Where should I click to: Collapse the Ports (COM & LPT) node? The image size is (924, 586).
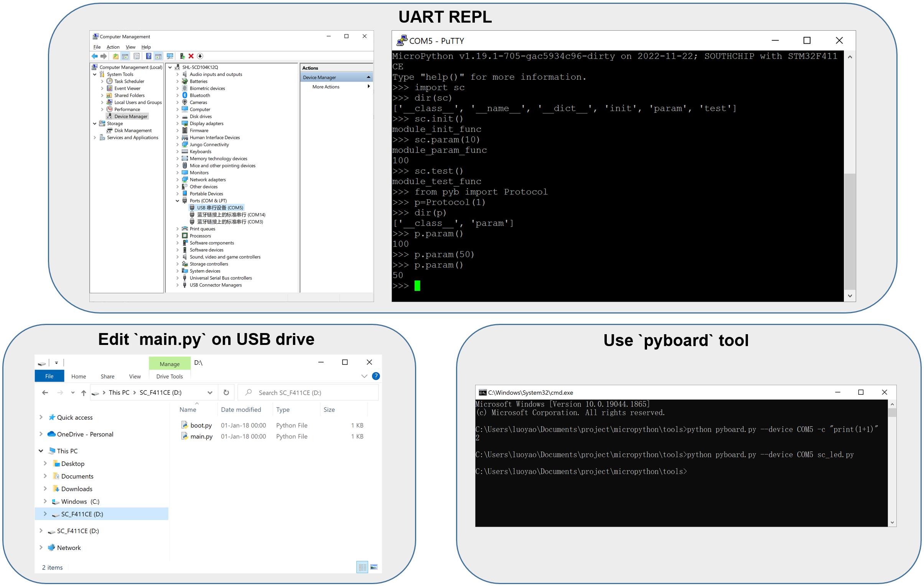[x=178, y=200]
